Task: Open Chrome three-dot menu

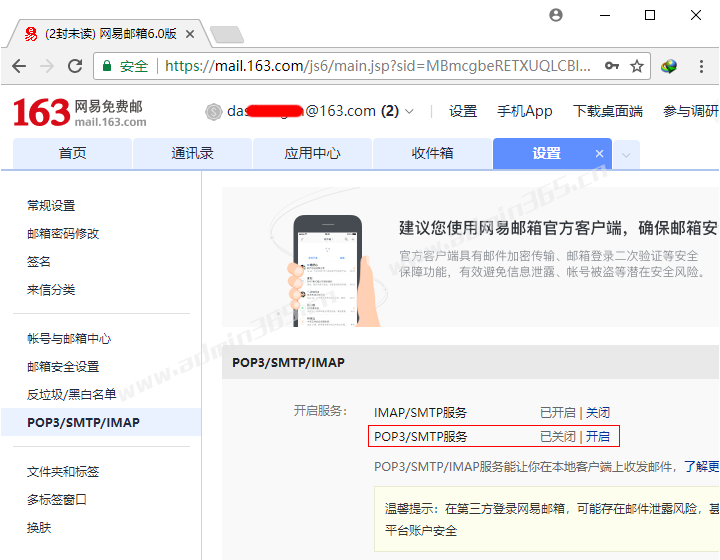Action: 701,66
